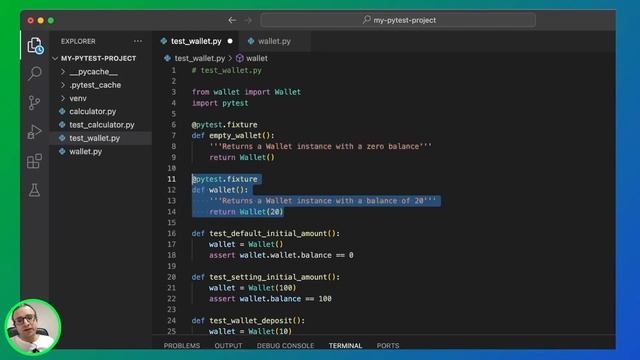
Task: Click the search magnifier in command center
Action: pos(367,20)
